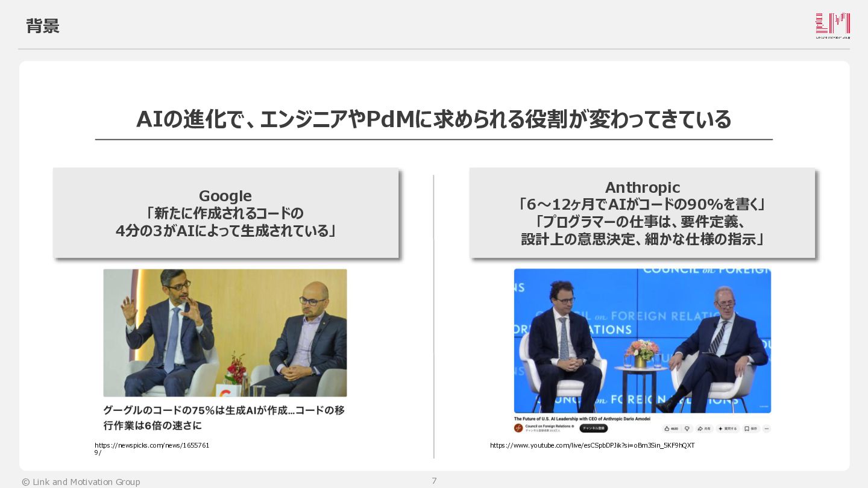Select the text 設計上の意思決定、細かな仕様の指示

(x=642, y=239)
